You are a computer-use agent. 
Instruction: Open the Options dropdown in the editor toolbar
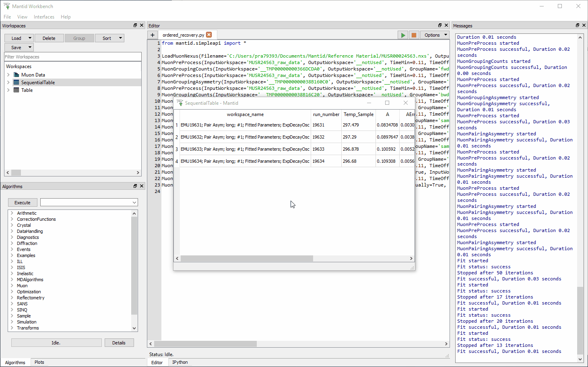pos(435,35)
